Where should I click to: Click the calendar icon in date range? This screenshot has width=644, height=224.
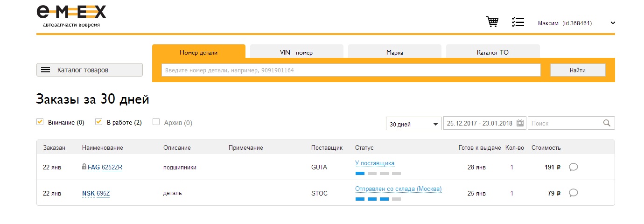(520, 123)
